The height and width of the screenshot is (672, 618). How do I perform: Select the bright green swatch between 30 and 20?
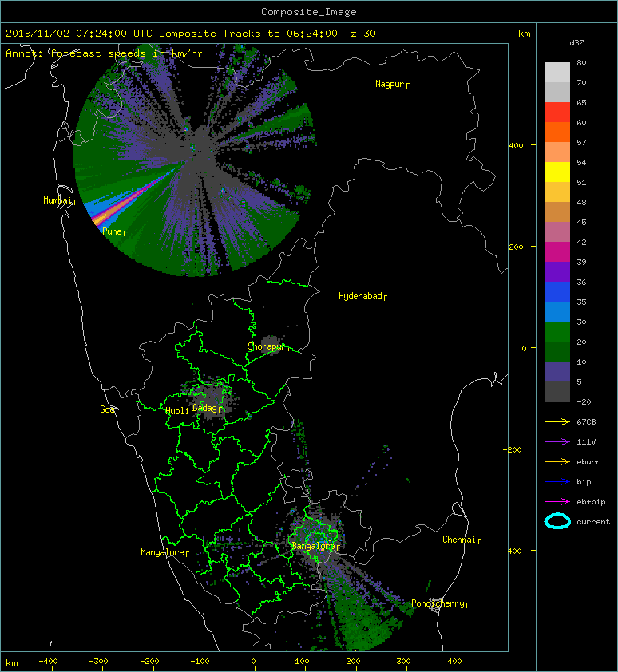557,332
